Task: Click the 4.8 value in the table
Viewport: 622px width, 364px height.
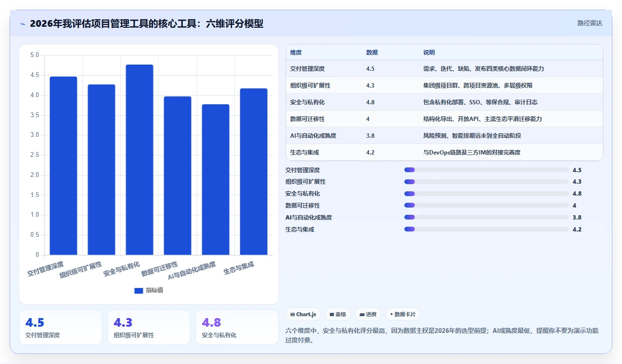Action: [x=370, y=102]
